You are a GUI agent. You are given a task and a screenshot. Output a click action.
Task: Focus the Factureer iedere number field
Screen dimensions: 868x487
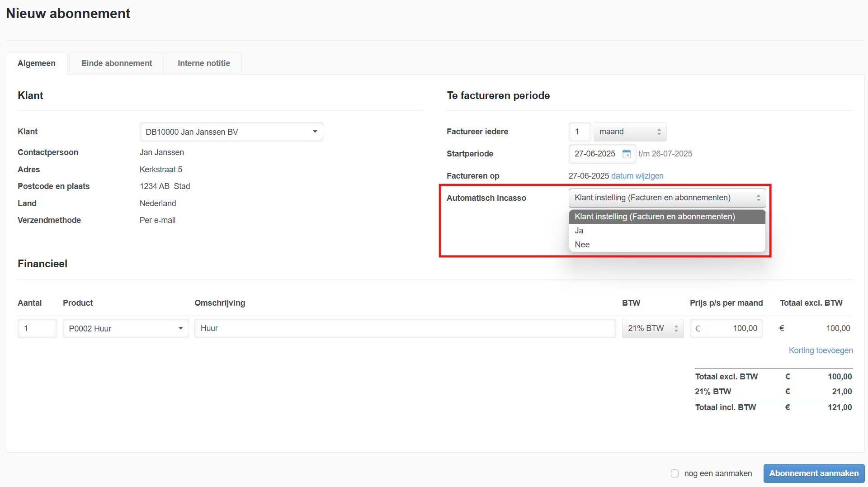point(580,132)
